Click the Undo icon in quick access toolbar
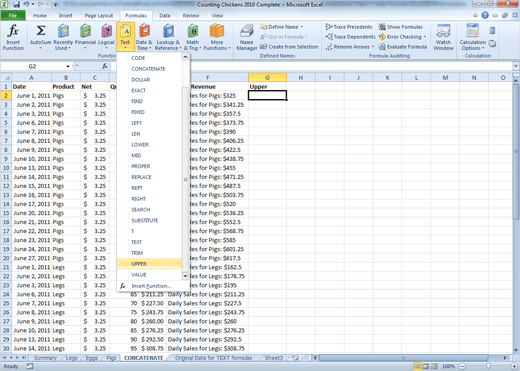The width and height of the screenshot is (520, 371). 26,5
